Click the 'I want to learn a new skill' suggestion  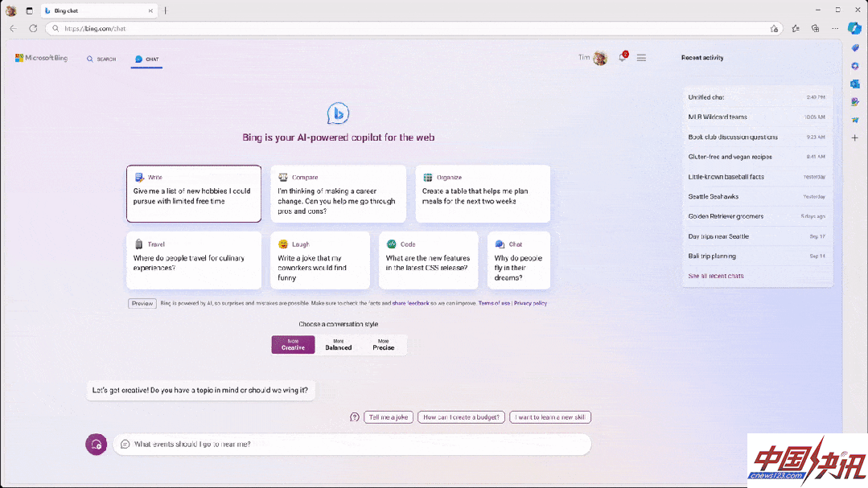pyautogui.click(x=550, y=417)
